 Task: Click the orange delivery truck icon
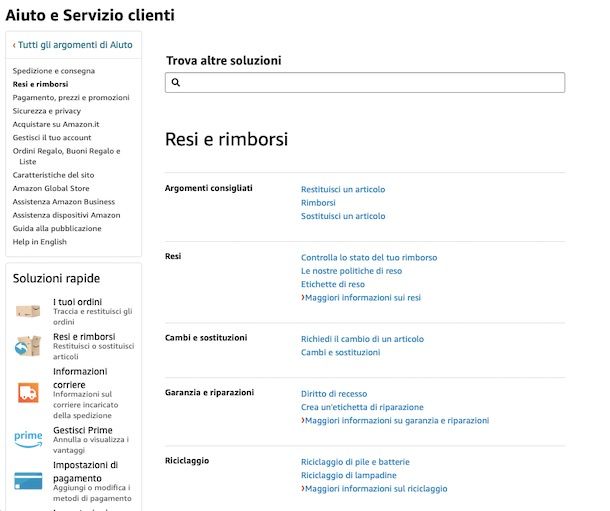(28, 392)
